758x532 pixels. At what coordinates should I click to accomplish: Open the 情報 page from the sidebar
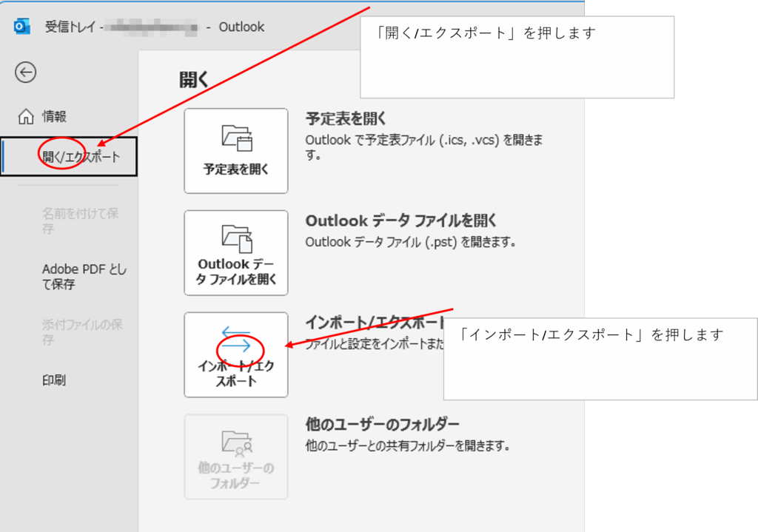[x=54, y=116]
